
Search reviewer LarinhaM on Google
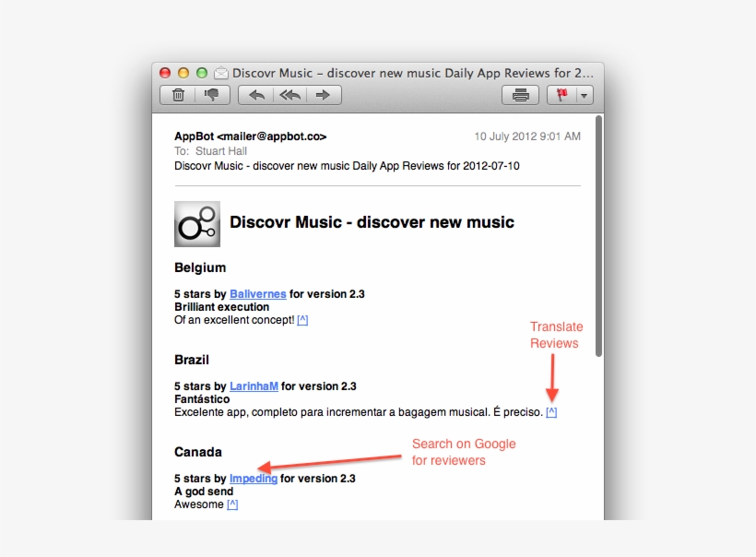(x=254, y=385)
